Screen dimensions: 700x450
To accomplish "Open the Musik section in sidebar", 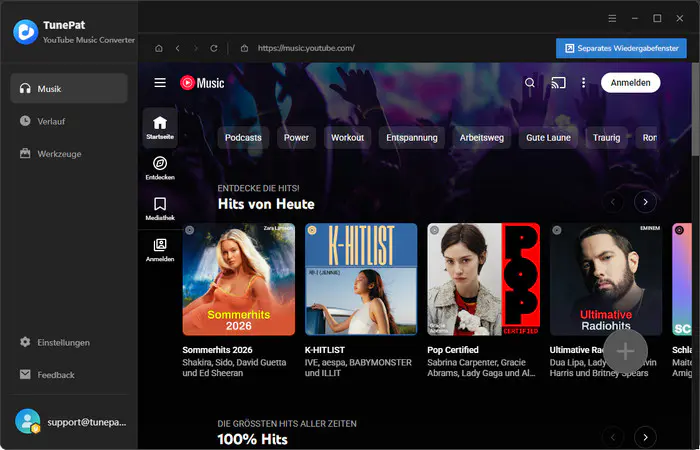I will (x=69, y=88).
